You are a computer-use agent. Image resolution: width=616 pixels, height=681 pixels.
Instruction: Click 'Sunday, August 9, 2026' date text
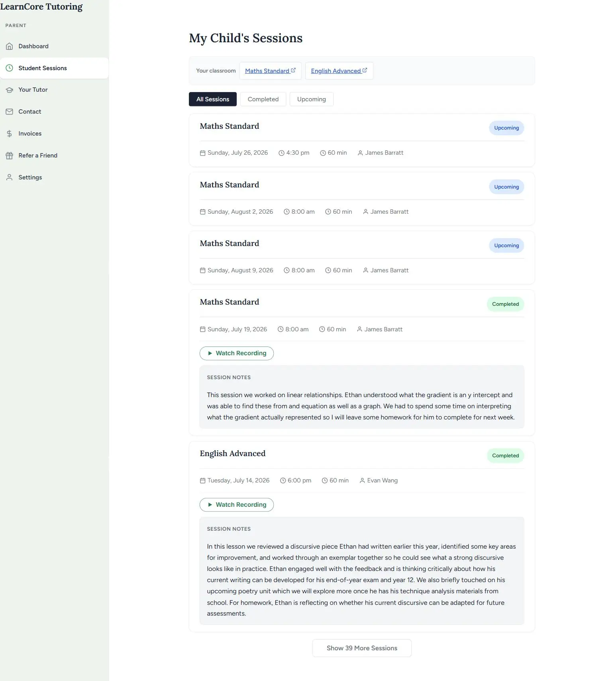tap(240, 271)
